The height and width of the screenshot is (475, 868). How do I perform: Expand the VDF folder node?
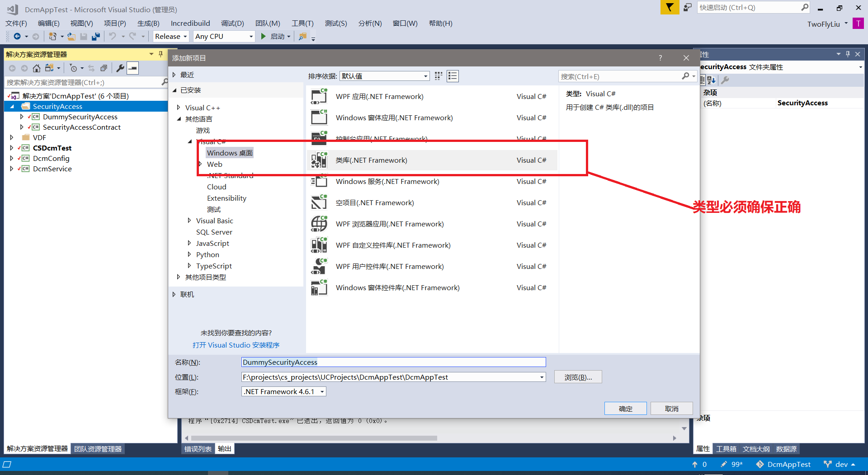pos(12,137)
